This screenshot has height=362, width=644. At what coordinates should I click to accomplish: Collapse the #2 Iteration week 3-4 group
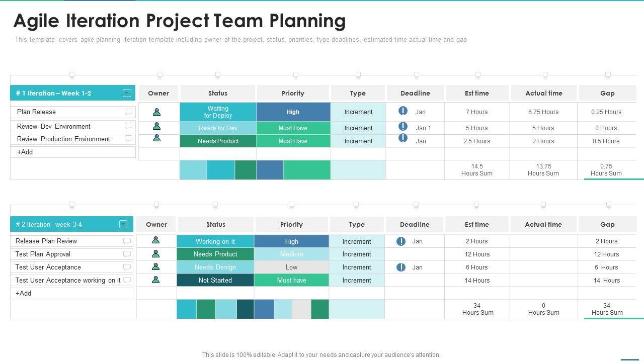[123, 224]
